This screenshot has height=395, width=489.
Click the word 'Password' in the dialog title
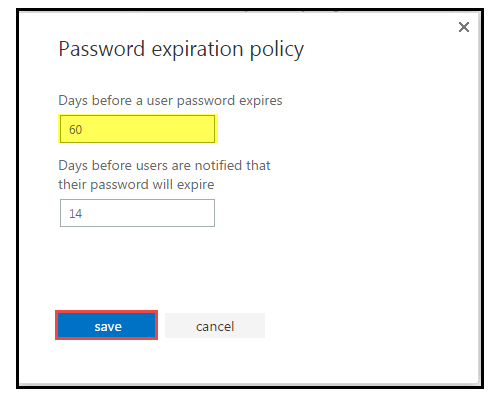pos(102,49)
